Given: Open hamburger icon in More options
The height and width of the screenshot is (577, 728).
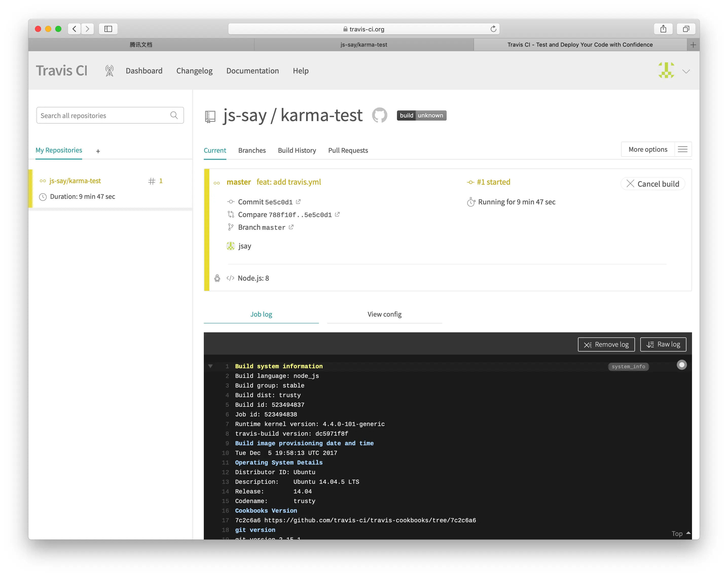Looking at the screenshot, I should pyautogui.click(x=683, y=149).
